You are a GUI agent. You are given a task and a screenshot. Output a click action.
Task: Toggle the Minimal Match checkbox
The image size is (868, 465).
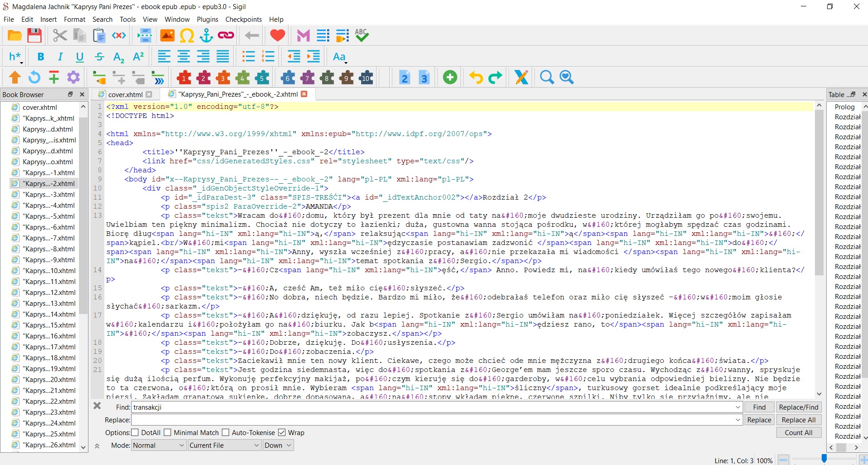pos(167,433)
